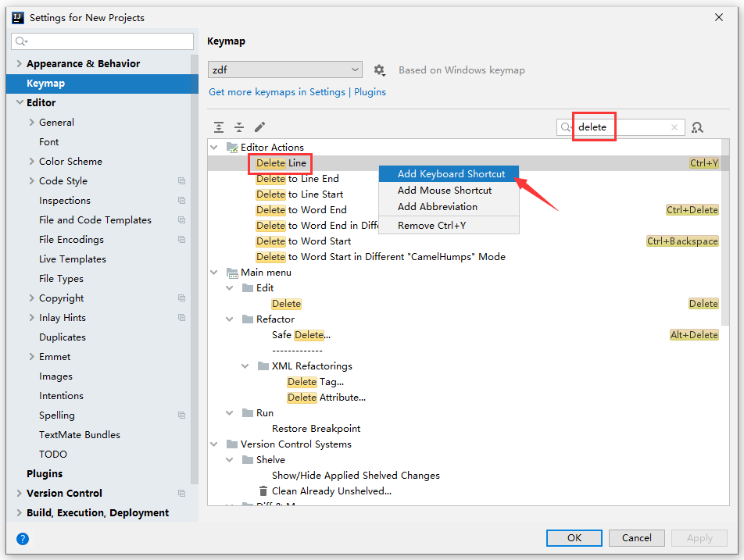Click the Collapse All toolbar icon
This screenshot has height=560, width=744.
tap(239, 127)
